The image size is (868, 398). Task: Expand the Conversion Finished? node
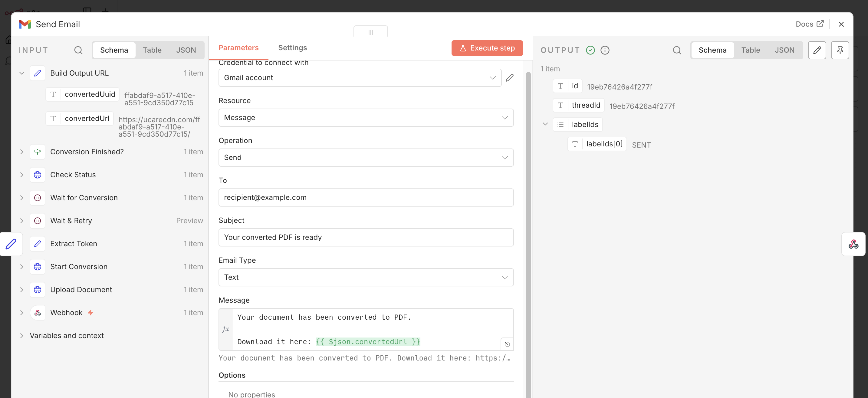[x=21, y=152]
